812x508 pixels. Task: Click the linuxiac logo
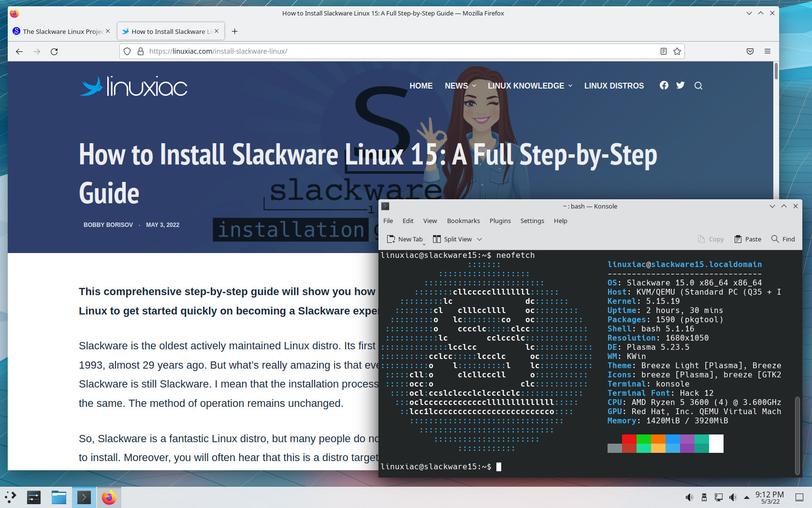pyautogui.click(x=133, y=87)
